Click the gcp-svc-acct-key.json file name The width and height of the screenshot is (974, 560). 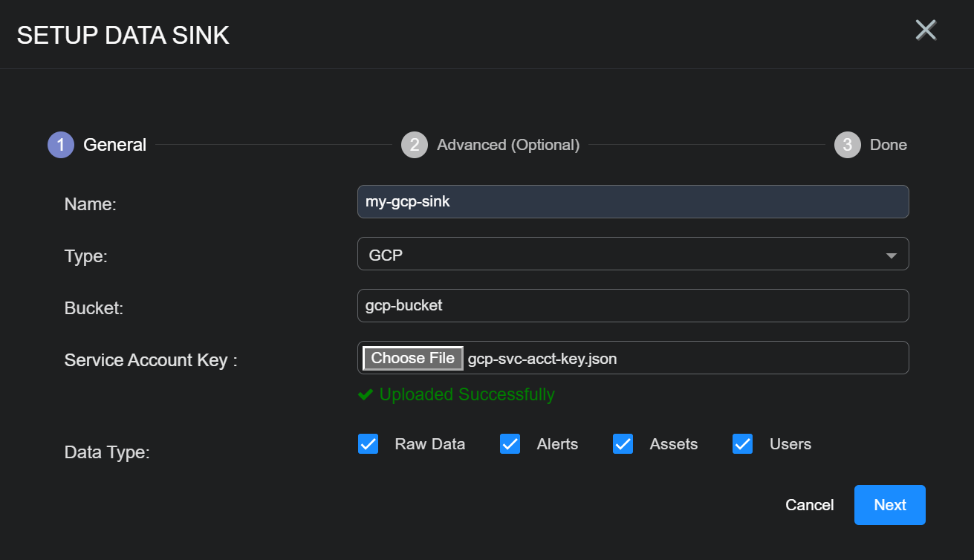(542, 359)
